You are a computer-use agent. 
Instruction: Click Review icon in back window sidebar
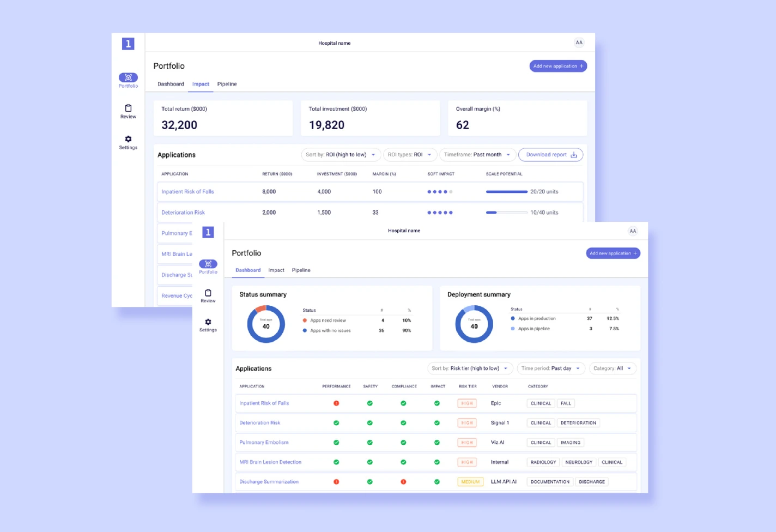pos(128,108)
